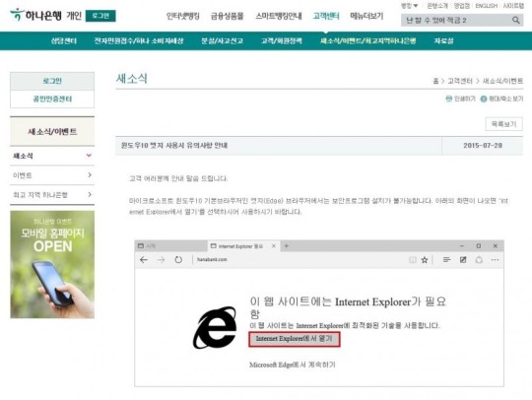Click the date 2015-07-28
The height and width of the screenshot is (400, 532).
pyautogui.click(x=483, y=145)
